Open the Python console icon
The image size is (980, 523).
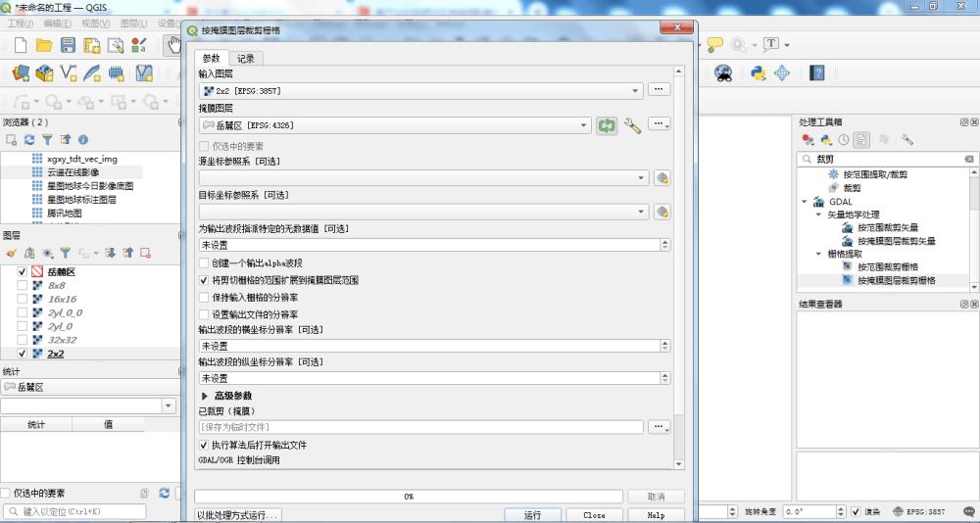click(757, 72)
